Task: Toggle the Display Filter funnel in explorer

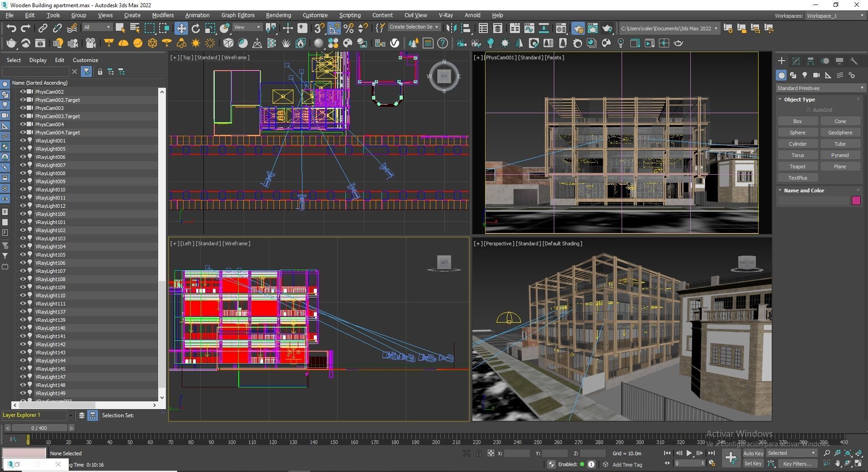Action: (86, 72)
